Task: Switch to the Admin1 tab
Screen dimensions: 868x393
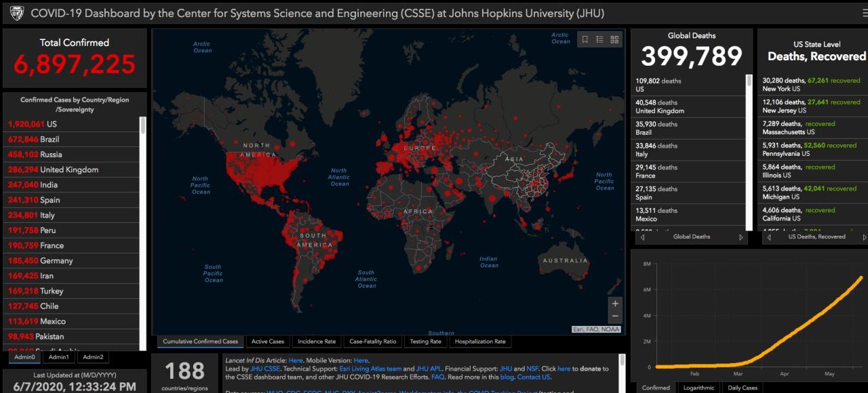Action: tap(58, 357)
